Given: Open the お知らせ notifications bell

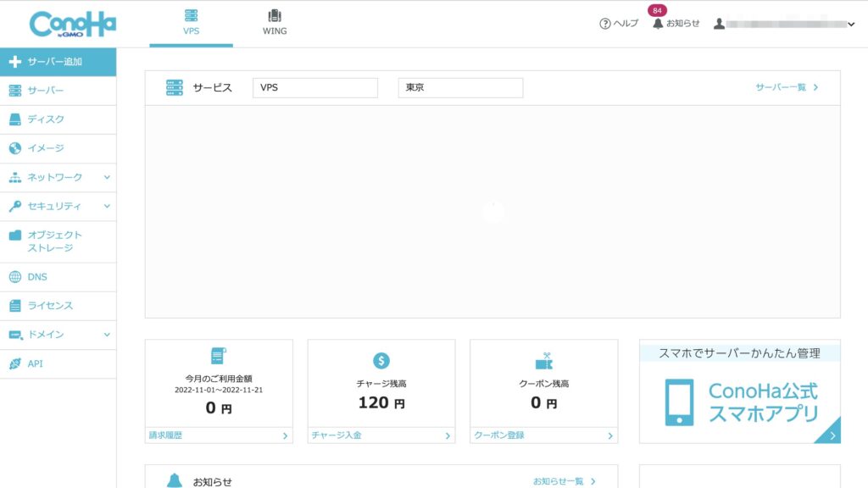Looking at the screenshot, I should pyautogui.click(x=657, y=24).
